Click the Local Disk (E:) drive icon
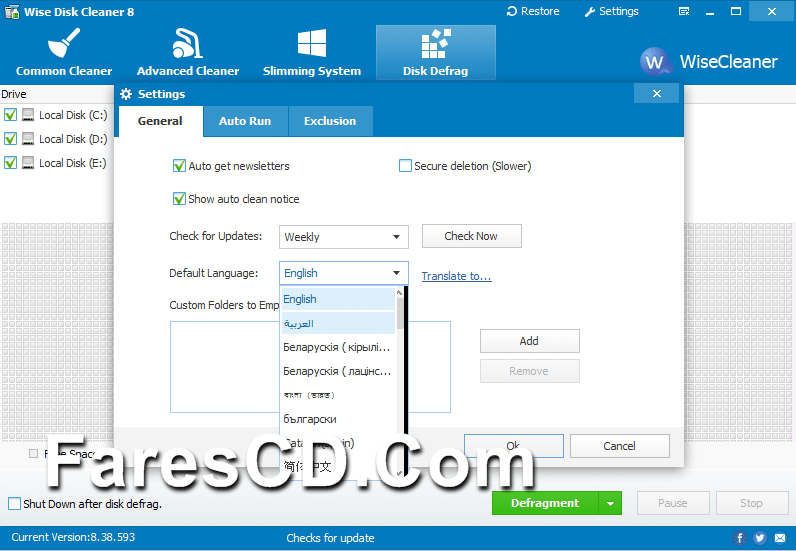Image resolution: width=796 pixels, height=551 pixels. 28,163
